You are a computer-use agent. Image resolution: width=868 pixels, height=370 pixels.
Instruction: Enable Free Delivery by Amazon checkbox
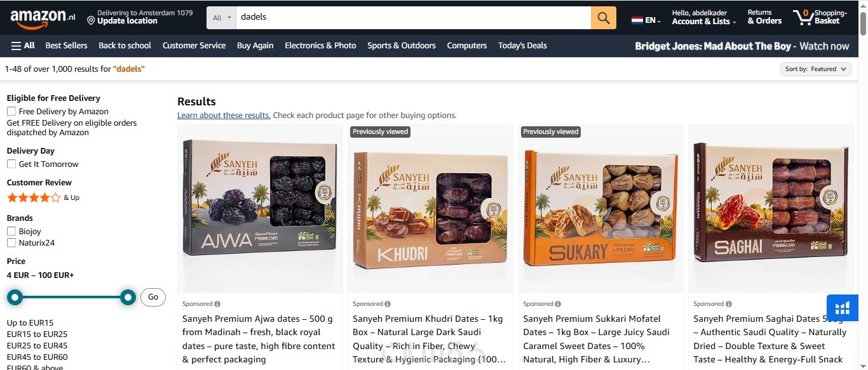tap(11, 112)
